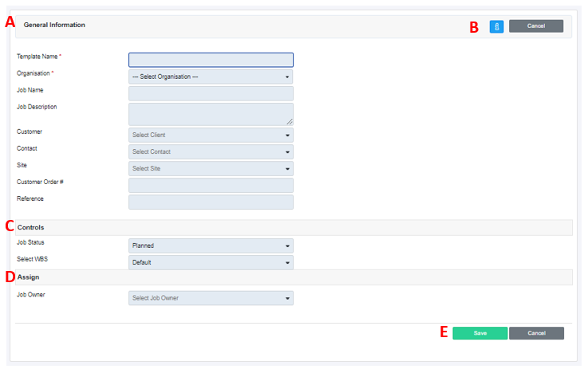The image size is (588, 373).
Task: Click the Contact label
Action: [x=26, y=148]
